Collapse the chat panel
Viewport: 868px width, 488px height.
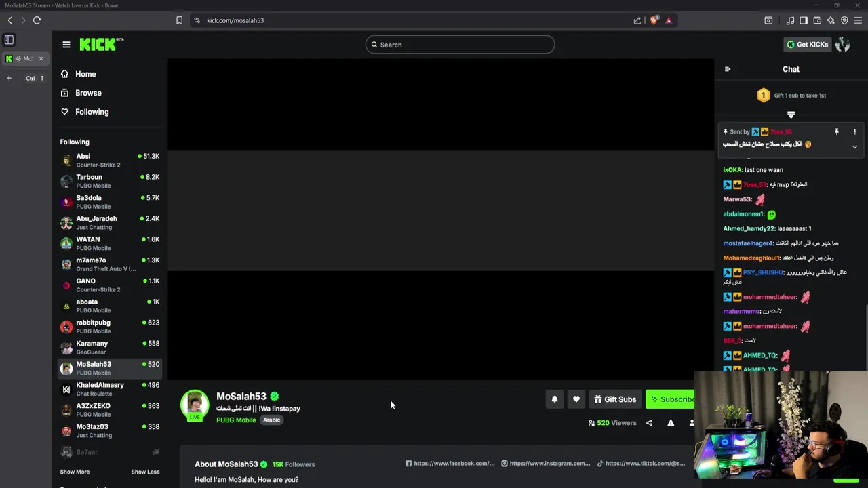[728, 69]
